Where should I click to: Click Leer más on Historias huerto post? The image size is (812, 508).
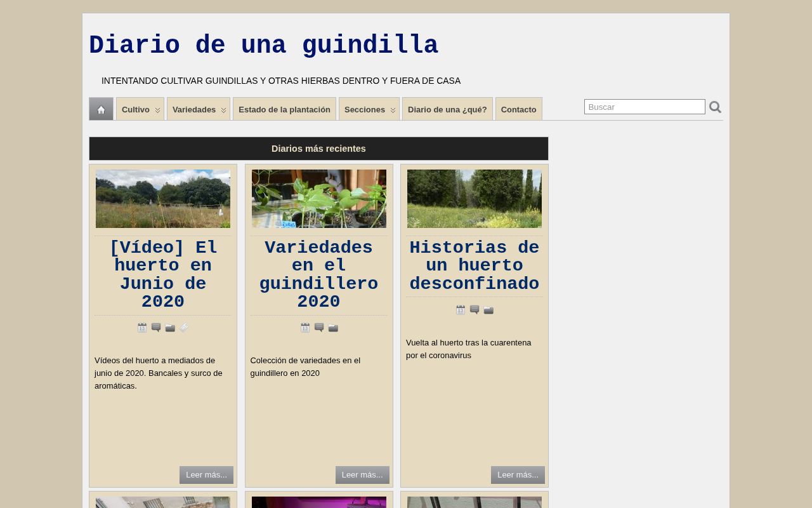click(x=518, y=475)
